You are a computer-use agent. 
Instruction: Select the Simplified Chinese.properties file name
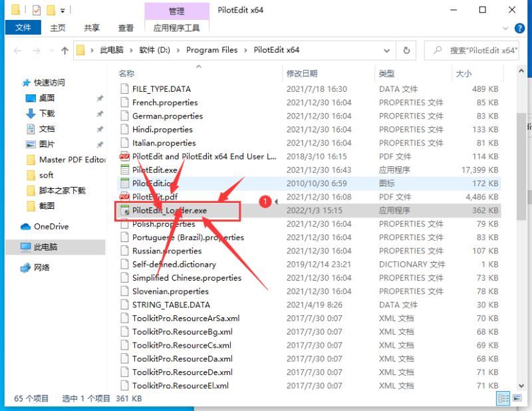point(187,278)
